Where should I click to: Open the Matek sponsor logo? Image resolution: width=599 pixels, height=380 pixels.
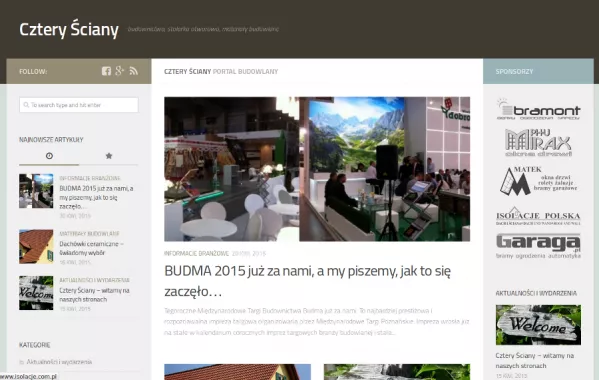[x=538, y=181]
